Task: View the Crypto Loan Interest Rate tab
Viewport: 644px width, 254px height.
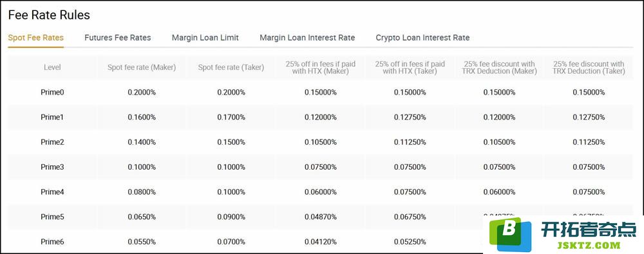Action: (x=422, y=38)
